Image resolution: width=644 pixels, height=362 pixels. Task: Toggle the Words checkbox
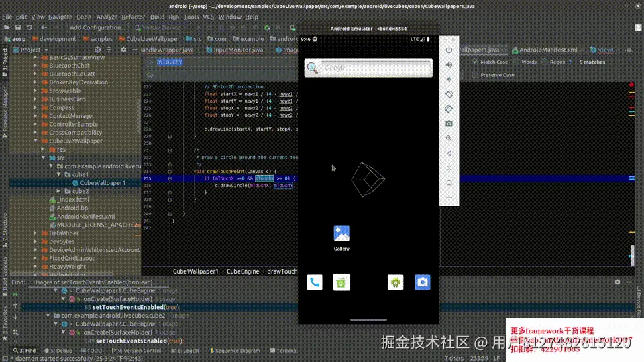pyautogui.click(x=516, y=62)
